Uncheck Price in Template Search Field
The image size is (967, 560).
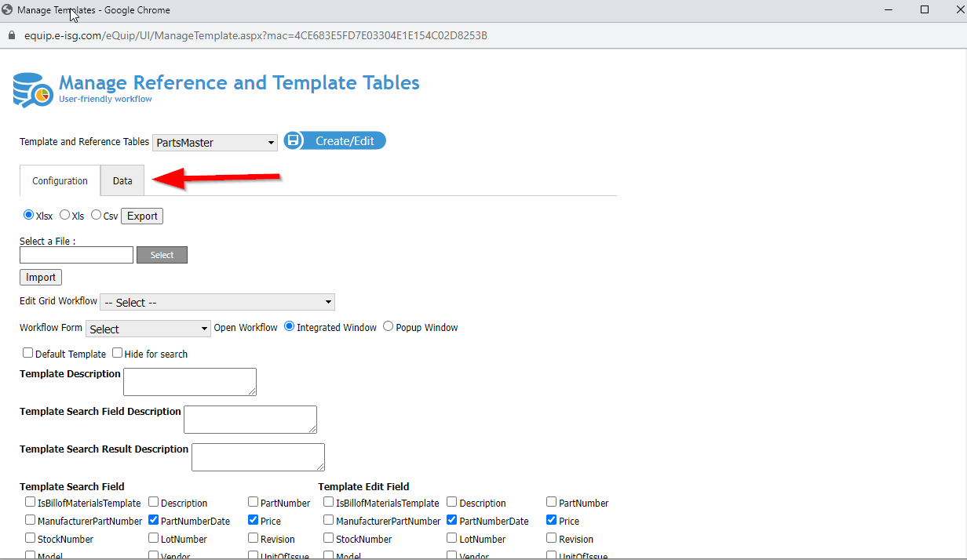pyautogui.click(x=253, y=520)
